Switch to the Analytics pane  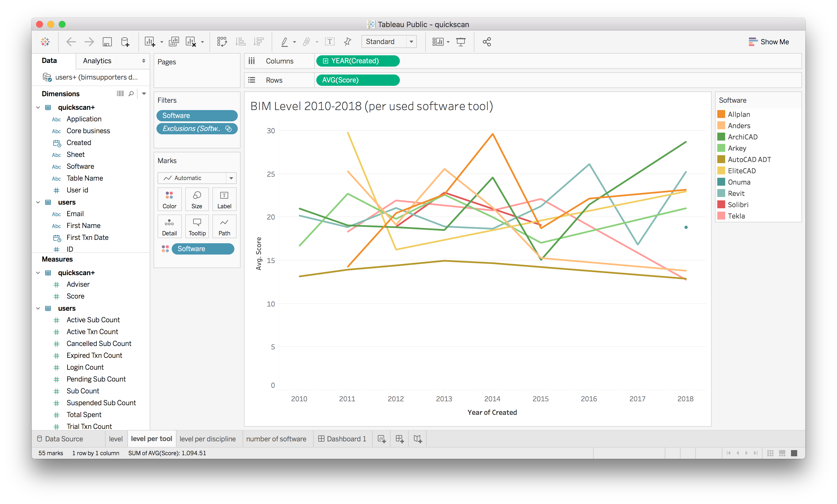(97, 61)
